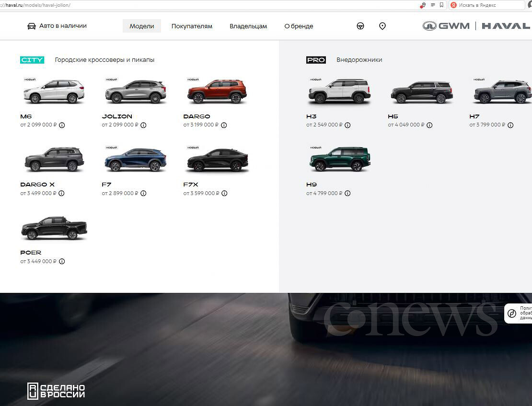Show price info icon for H5
This screenshot has width=532, height=406.
coord(429,125)
